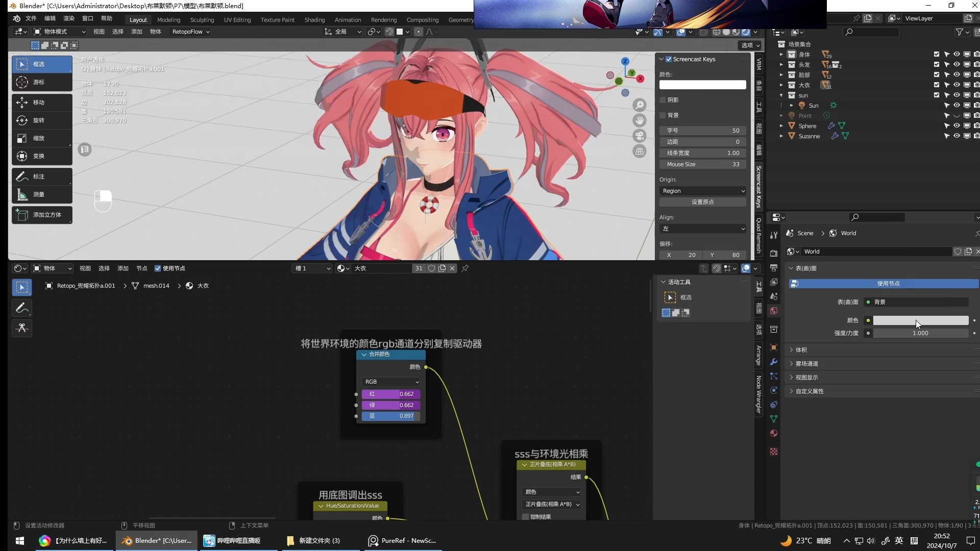Click the World 颜色 color swatch

pos(921,320)
